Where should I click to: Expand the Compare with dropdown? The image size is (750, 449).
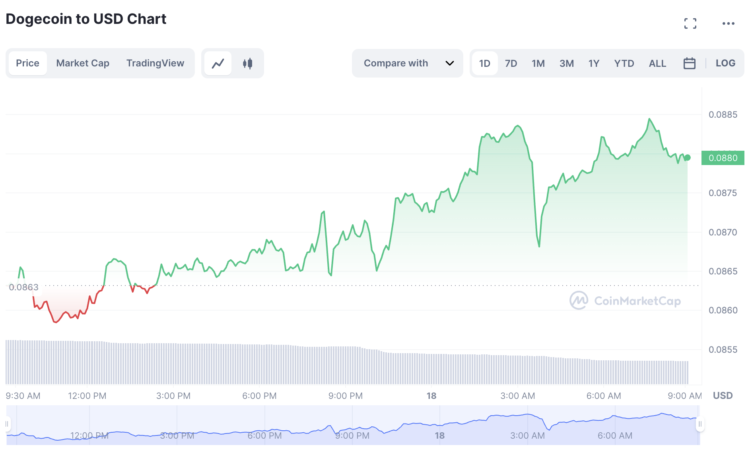pyautogui.click(x=408, y=63)
